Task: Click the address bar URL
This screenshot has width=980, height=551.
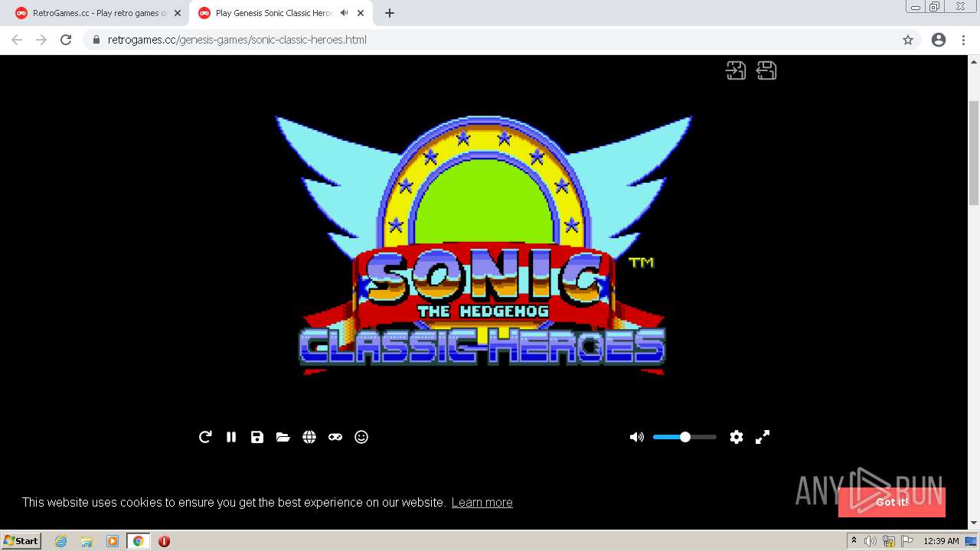Action: pos(237,40)
